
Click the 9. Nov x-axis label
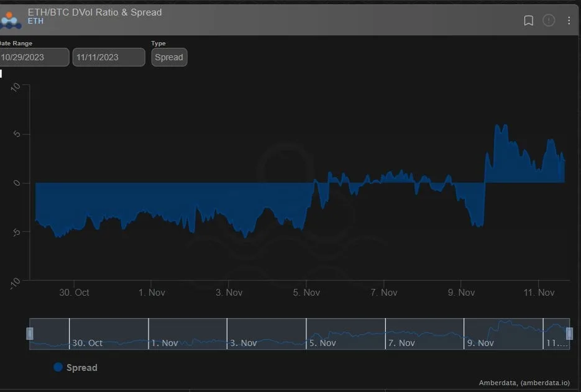[x=461, y=293]
